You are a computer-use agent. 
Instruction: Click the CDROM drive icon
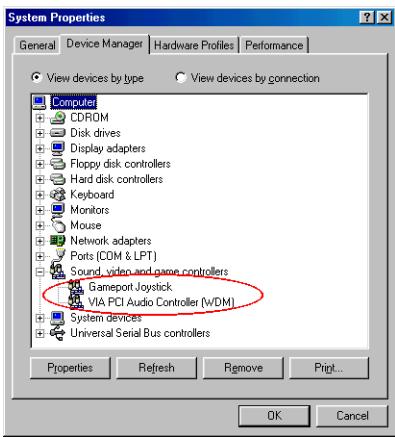coord(57,118)
